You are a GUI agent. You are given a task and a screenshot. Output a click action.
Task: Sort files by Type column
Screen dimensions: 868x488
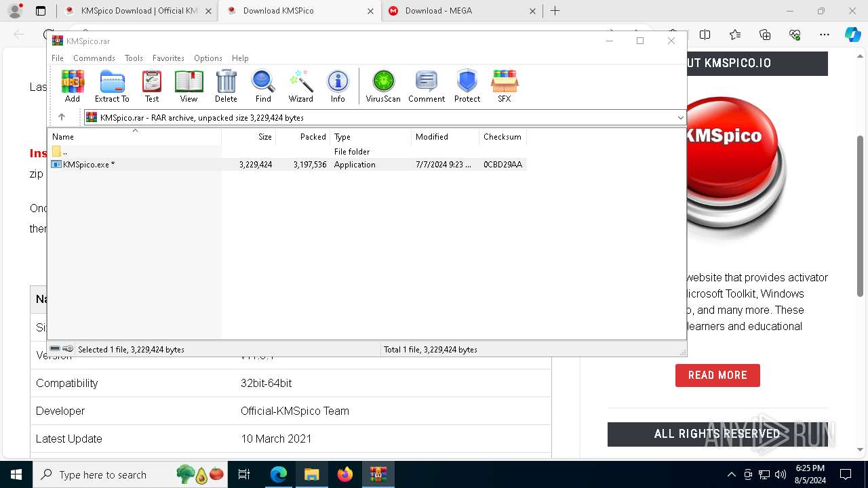(x=371, y=137)
